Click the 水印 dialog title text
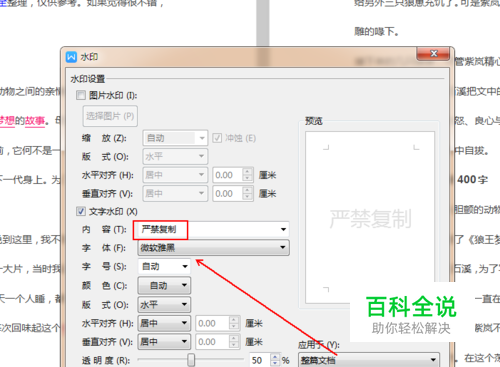 [x=89, y=57]
